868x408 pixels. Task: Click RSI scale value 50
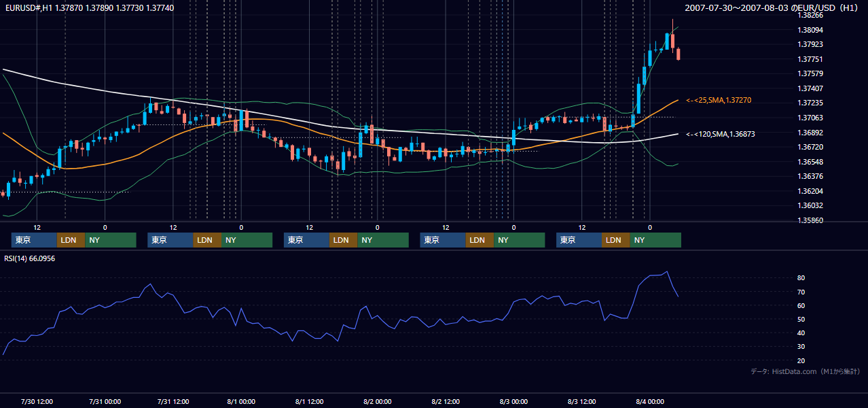click(801, 319)
